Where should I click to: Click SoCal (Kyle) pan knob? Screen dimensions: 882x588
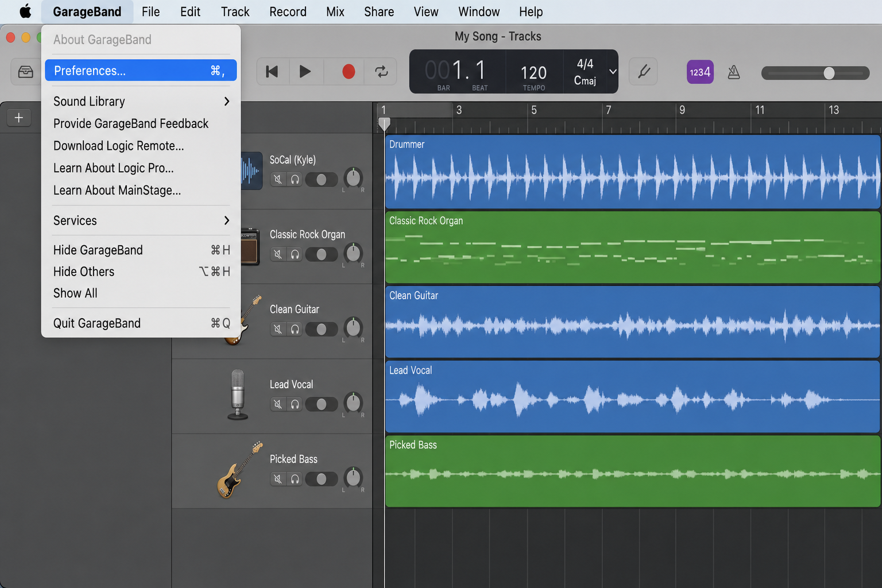[x=353, y=178]
